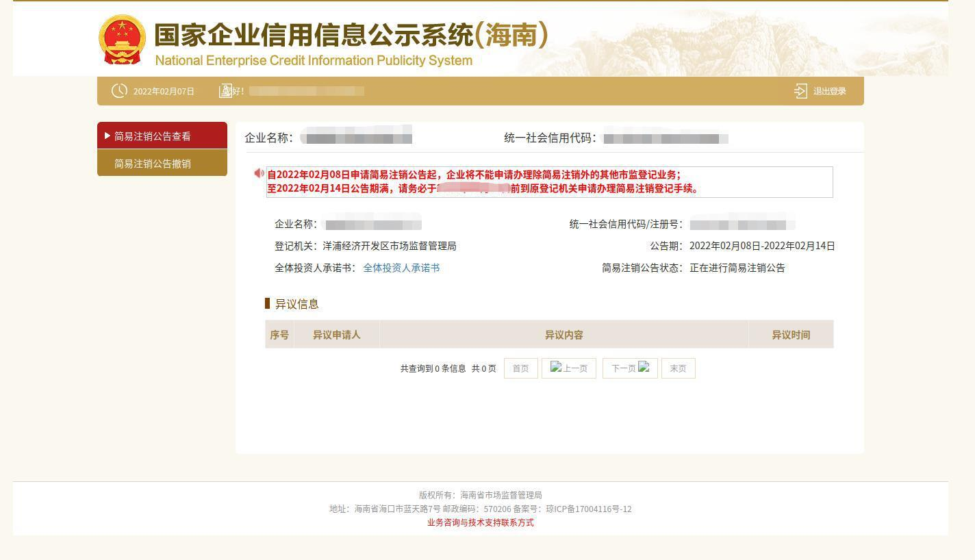Click the red notice text box

click(549, 182)
